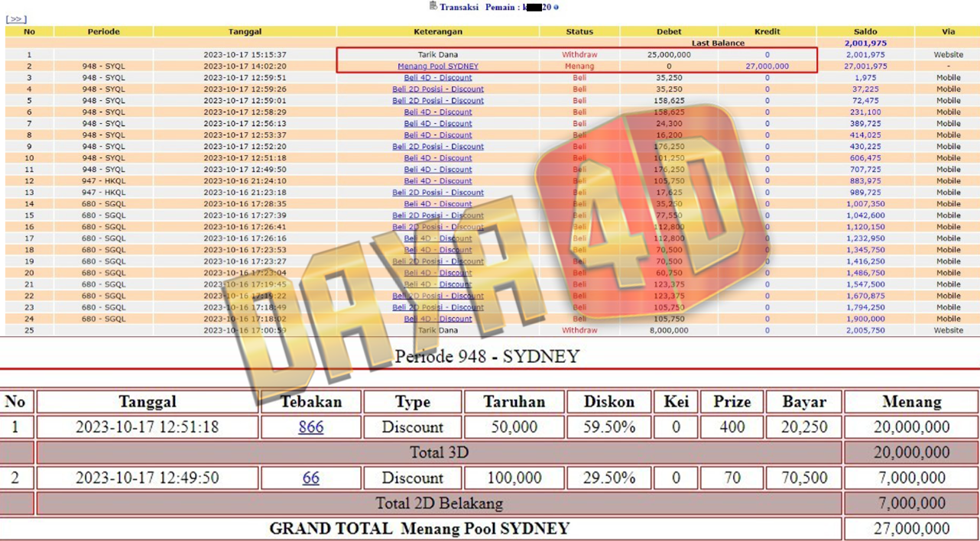Viewport: 980px width, 541px height.
Task: Click the 866 Tebakan link
Action: (x=310, y=427)
